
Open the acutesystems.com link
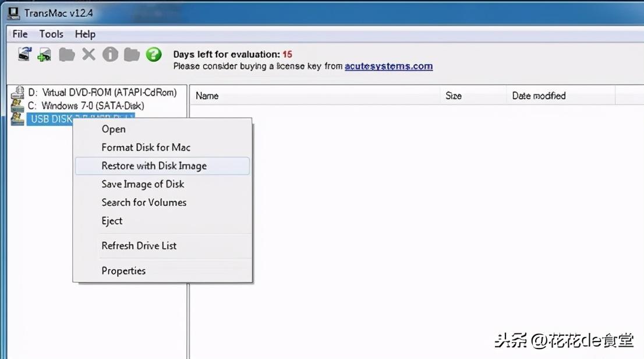tap(388, 66)
